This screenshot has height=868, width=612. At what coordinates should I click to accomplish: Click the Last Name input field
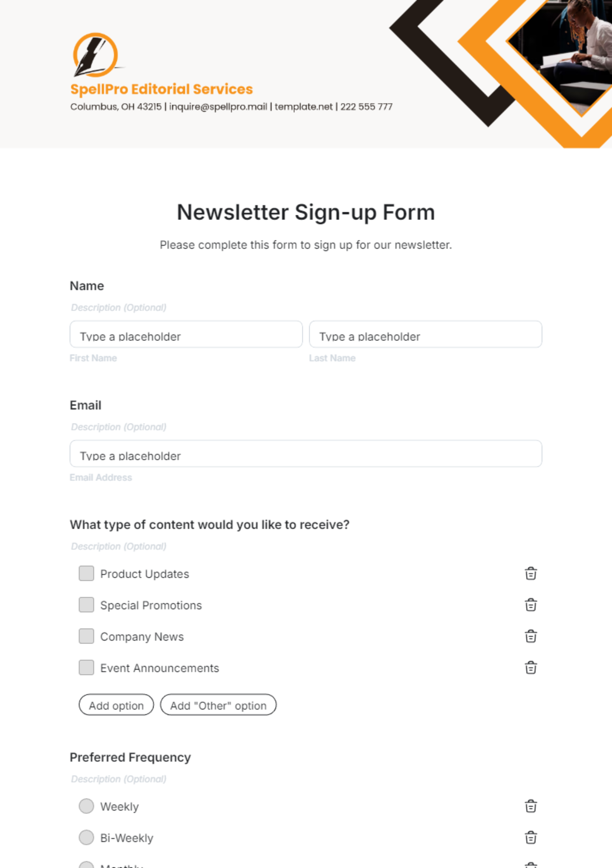[425, 335]
